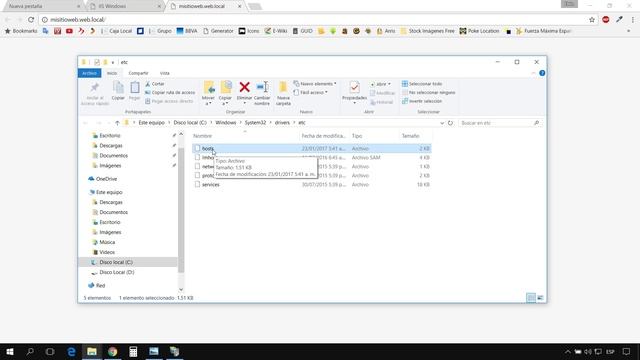Click Chrome's reload page icon

[31, 20]
